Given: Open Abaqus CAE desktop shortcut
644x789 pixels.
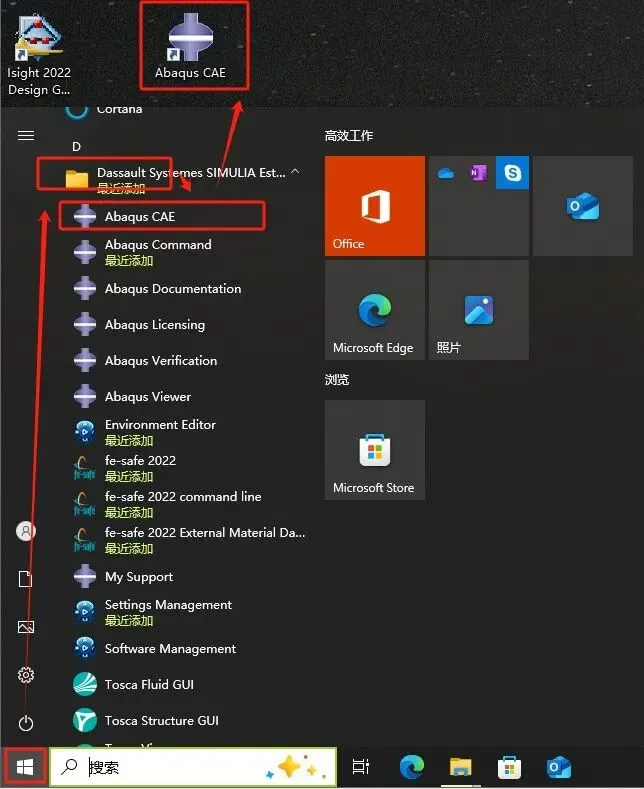Looking at the screenshot, I should click(x=190, y=47).
